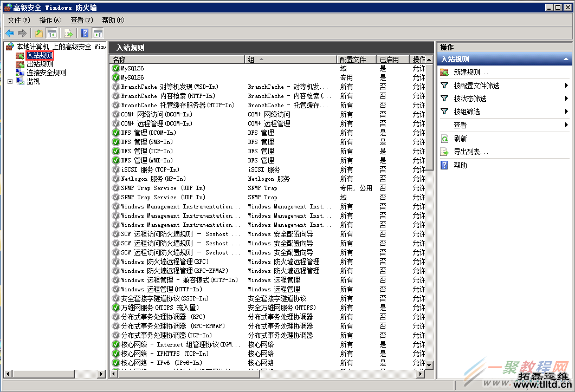Viewport: 575px width, 392px height.
Task: Select 出站规则 in the left tree
Action: click(40, 64)
